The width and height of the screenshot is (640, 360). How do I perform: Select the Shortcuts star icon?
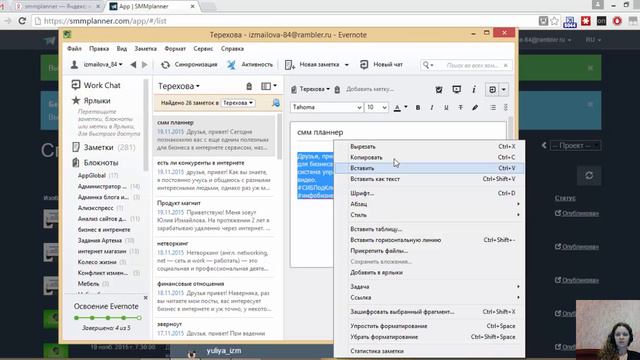tap(76, 100)
